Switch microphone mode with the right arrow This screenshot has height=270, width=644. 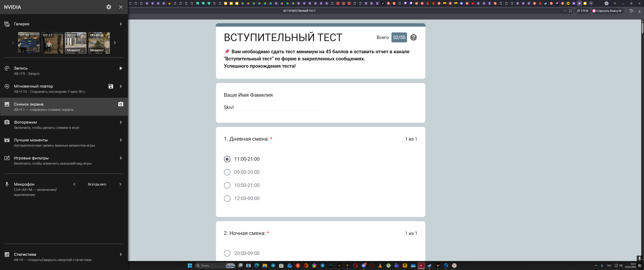click(120, 184)
